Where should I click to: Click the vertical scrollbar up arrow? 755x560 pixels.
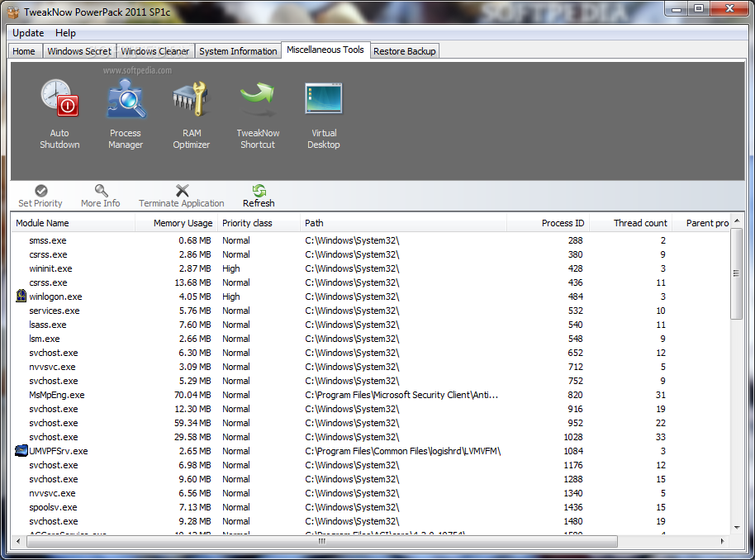(737, 221)
